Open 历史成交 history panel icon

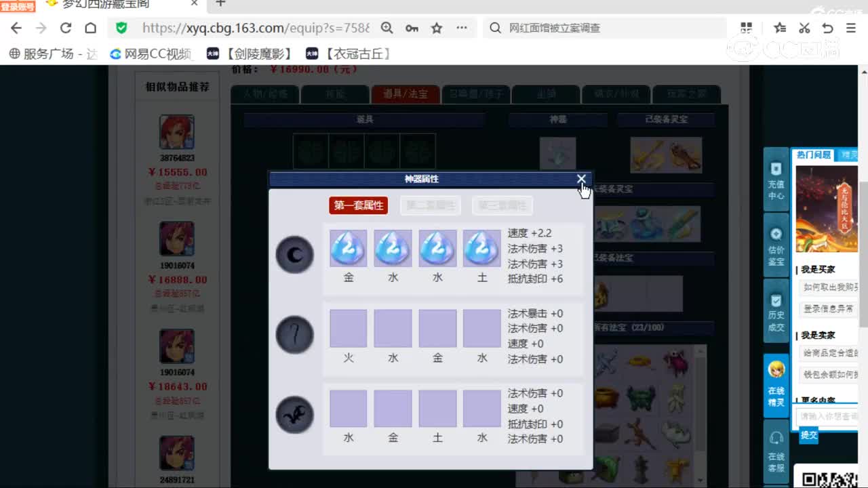point(776,310)
